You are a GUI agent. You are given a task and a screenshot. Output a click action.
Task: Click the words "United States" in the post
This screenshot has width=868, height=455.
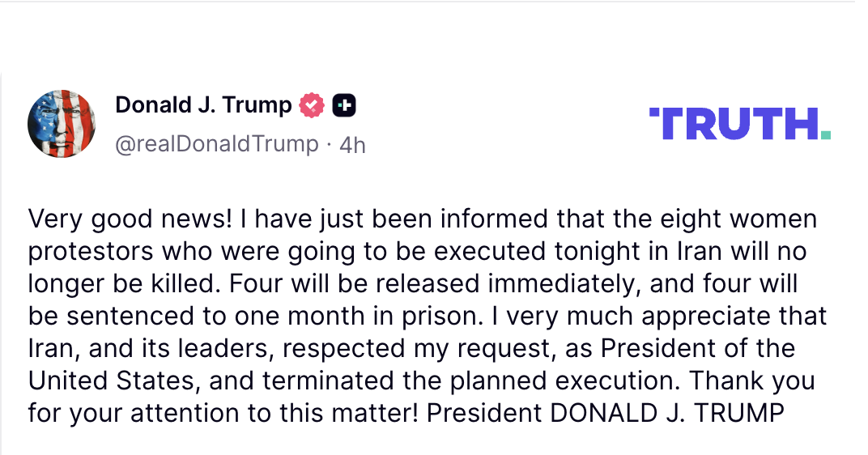point(100,381)
